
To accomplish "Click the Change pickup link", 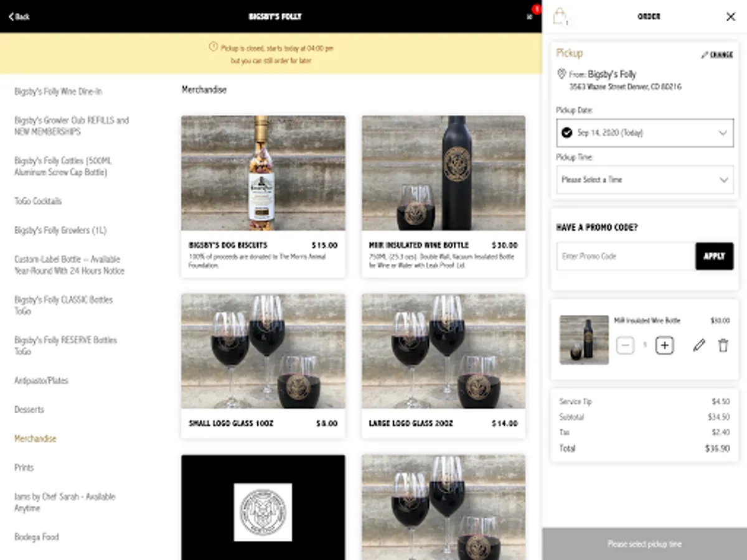I will click(717, 55).
